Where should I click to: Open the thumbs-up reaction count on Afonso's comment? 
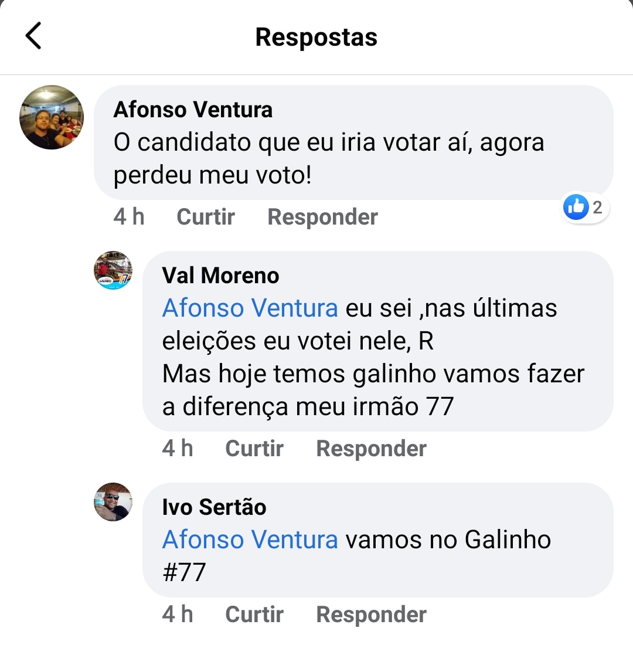pos(585,207)
